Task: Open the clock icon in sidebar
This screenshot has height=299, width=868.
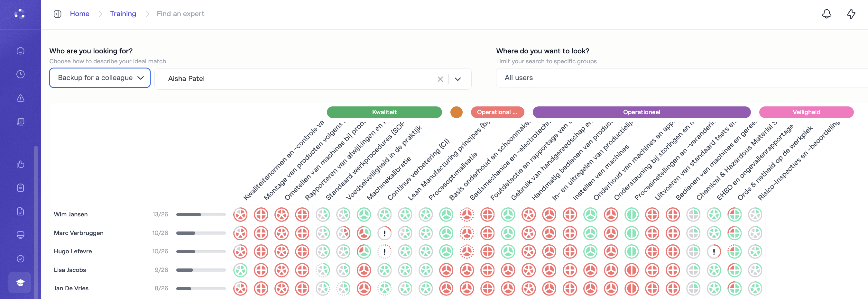Action: click(x=21, y=74)
